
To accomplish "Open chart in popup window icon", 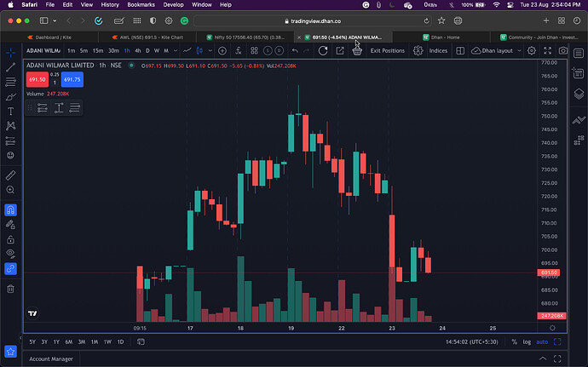I will pyautogui.click(x=340, y=50).
